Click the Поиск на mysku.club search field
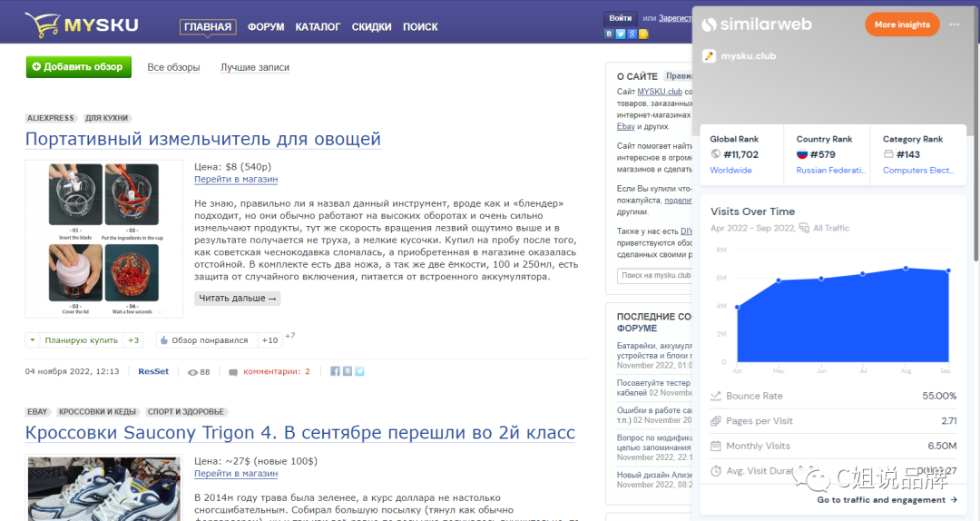The height and width of the screenshot is (521, 980). (655, 275)
